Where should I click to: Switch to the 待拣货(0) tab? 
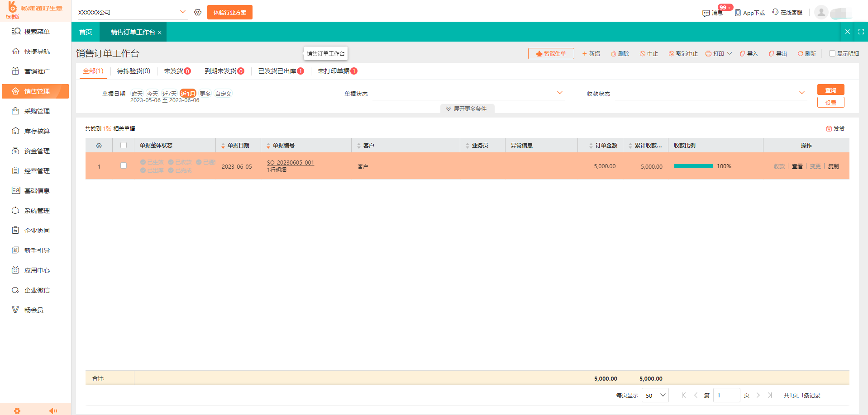coord(133,71)
